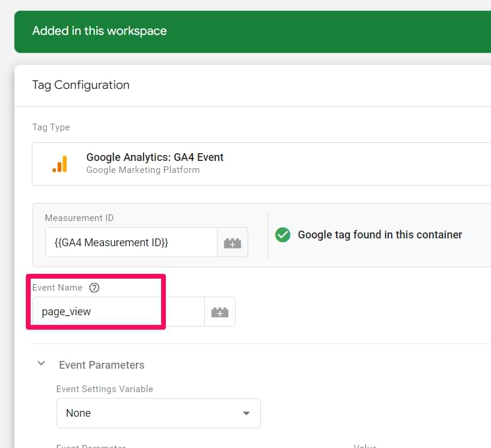Click the 'Added in this workspace' banner text
This screenshot has width=491, height=448.
click(x=100, y=31)
